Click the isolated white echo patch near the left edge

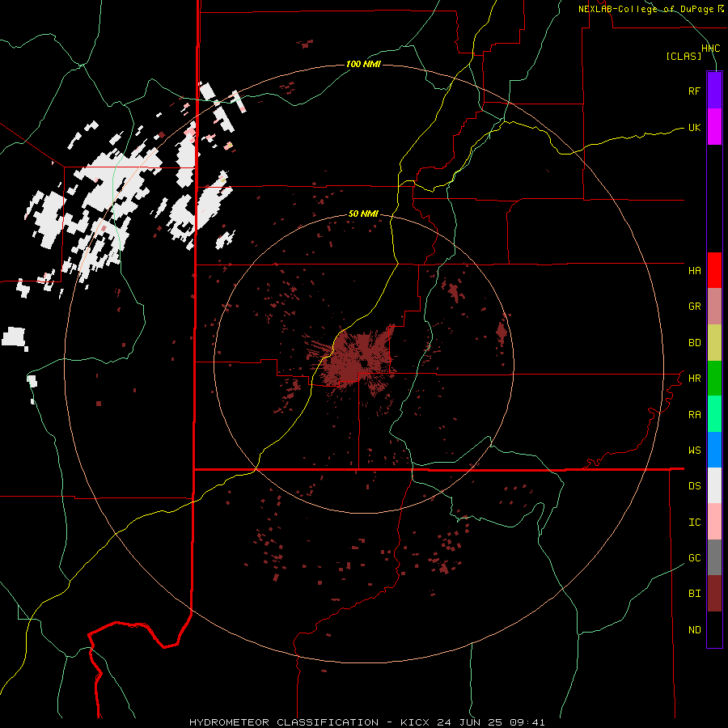click(15, 337)
